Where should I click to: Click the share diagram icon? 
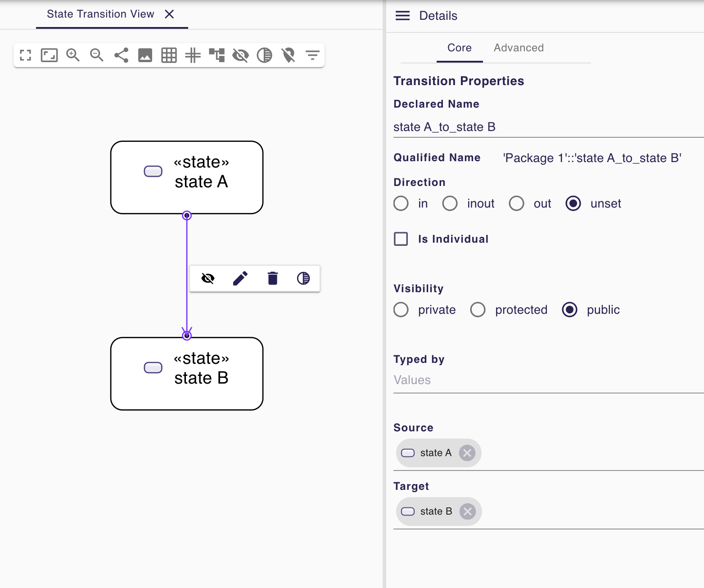tap(121, 55)
